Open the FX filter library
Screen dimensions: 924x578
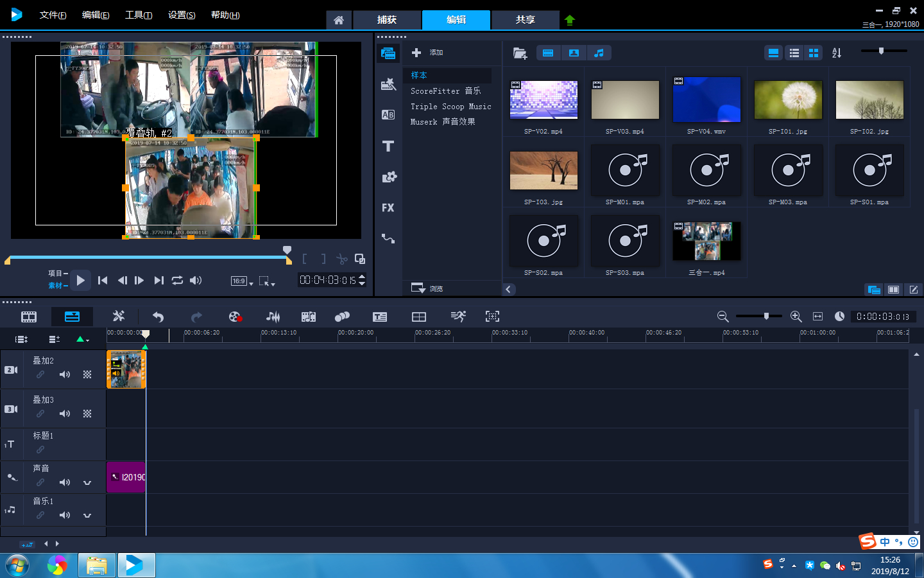click(x=388, y=208)
